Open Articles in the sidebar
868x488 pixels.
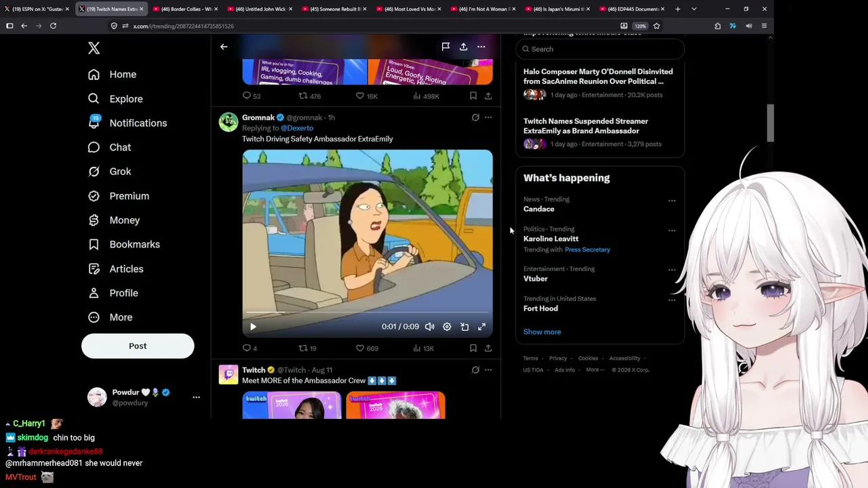click(x=116, y=269)
